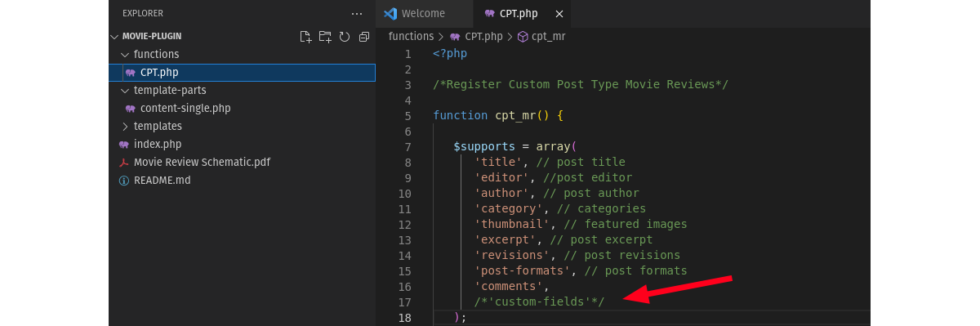Click the 'category' string
This screenshot has width=980, height=326.
tap(509, 209)
